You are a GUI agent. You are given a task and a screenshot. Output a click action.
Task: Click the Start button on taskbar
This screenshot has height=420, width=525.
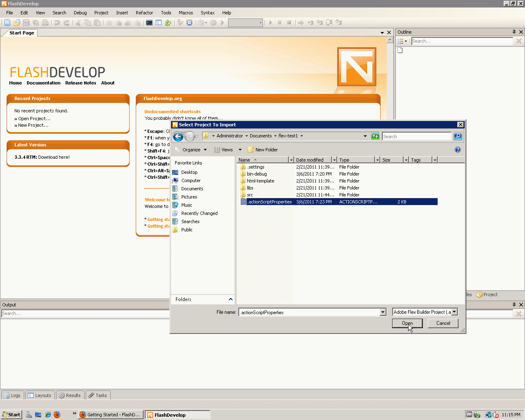[11, 415]
